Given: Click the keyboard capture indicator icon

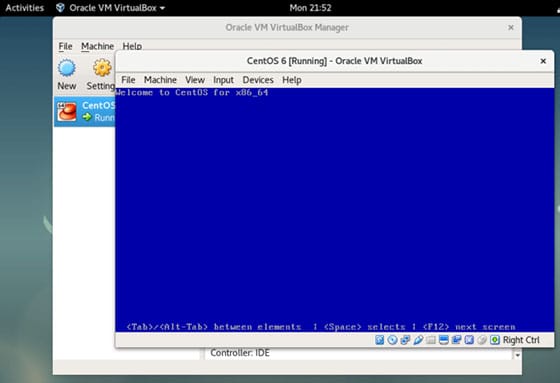Looking at the screenshot, I should (x=495, y=340).
